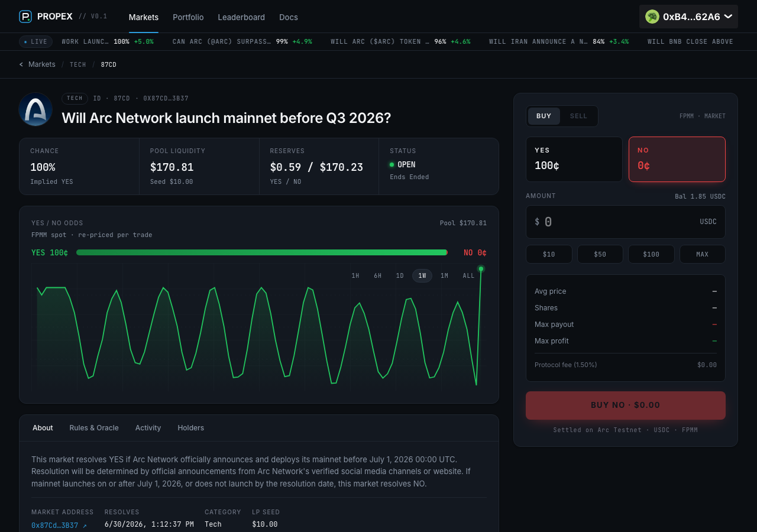Switch to the BUY mode
Screen dimensions: 757x532
click(x=544, y=116)
